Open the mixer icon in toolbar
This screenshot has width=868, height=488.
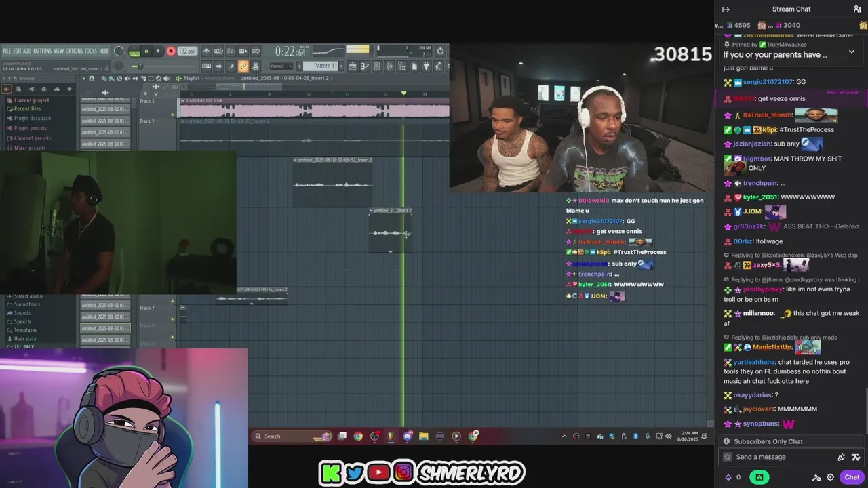coord(389,66)
